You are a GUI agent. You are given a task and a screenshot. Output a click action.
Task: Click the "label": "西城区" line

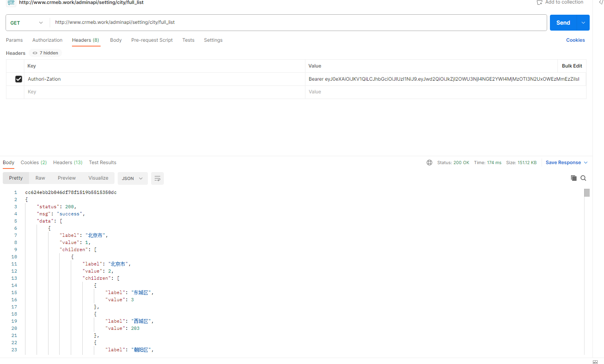[130, 321]
